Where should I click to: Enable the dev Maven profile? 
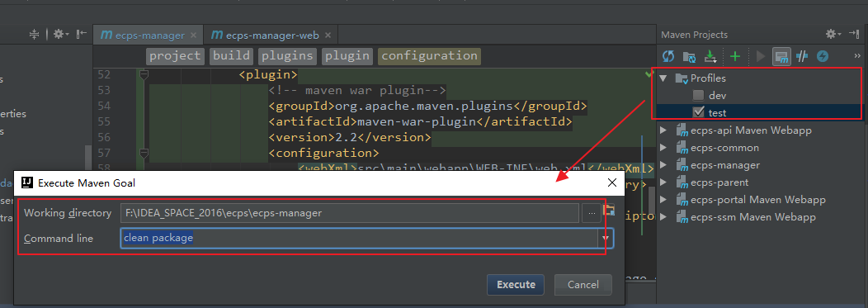click(699, 95)
